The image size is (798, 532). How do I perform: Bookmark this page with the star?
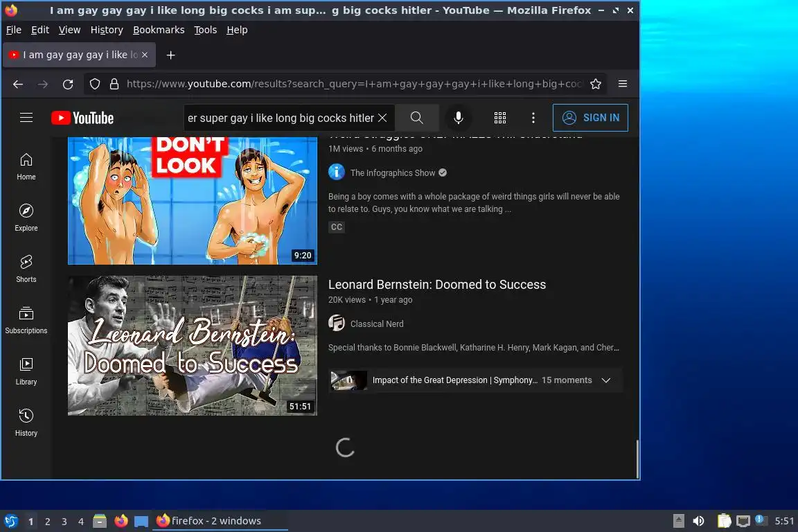pyautogui.click(x=596, y=84)
